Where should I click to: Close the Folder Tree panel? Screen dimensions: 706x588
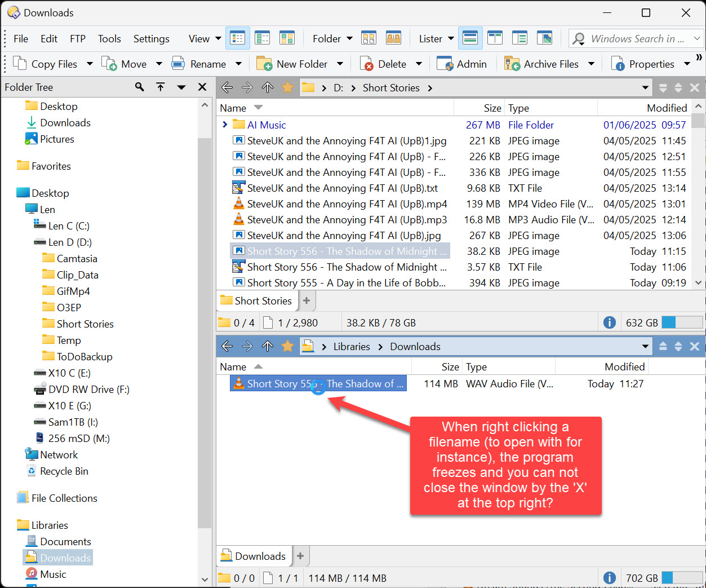tap(202, 87)
